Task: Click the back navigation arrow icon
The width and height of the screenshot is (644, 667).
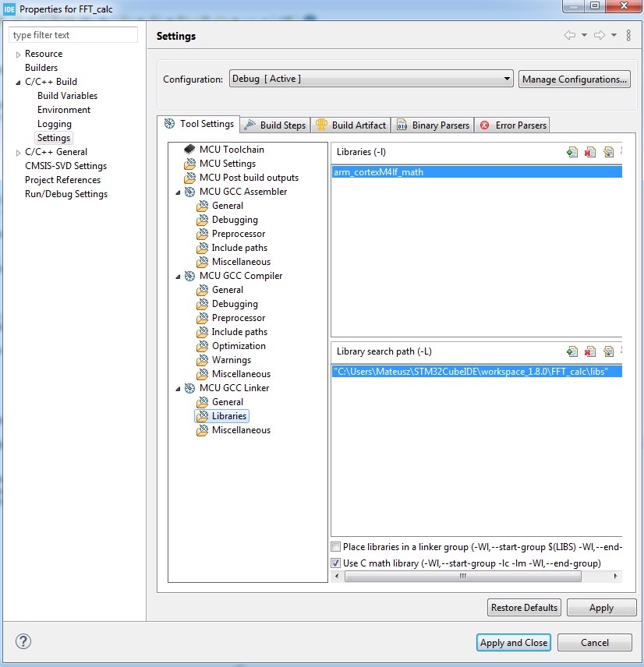Action: point(570,36)
